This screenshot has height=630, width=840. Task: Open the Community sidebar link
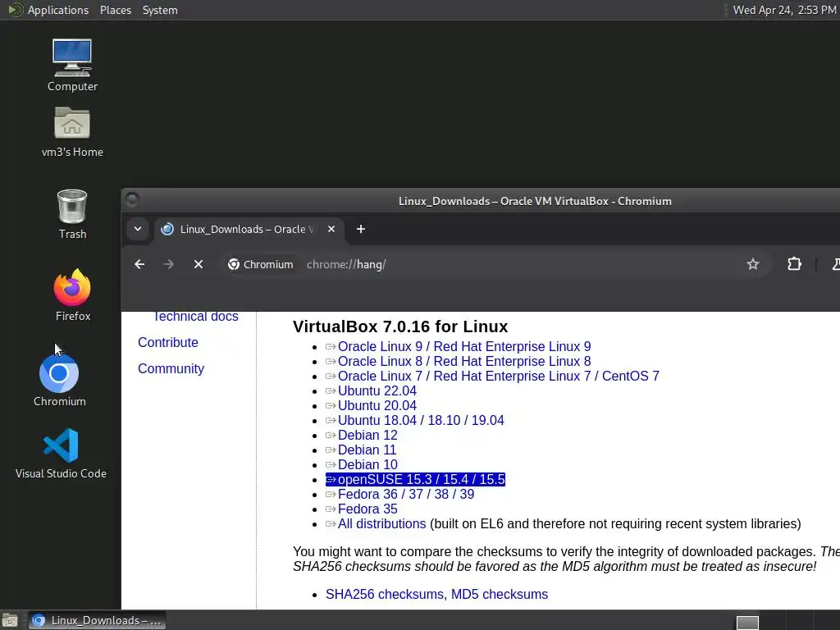171,368
